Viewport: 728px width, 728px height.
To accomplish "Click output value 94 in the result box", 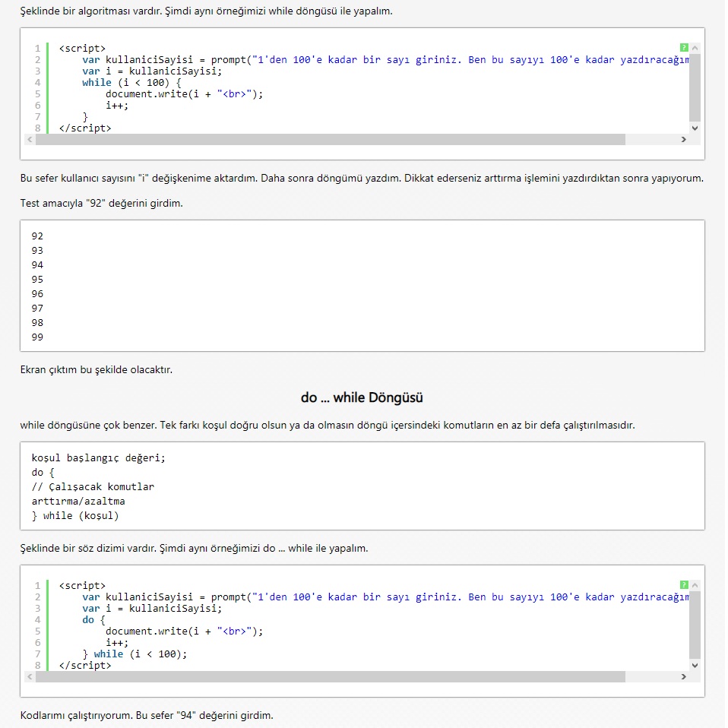I will tap(37, 264).
